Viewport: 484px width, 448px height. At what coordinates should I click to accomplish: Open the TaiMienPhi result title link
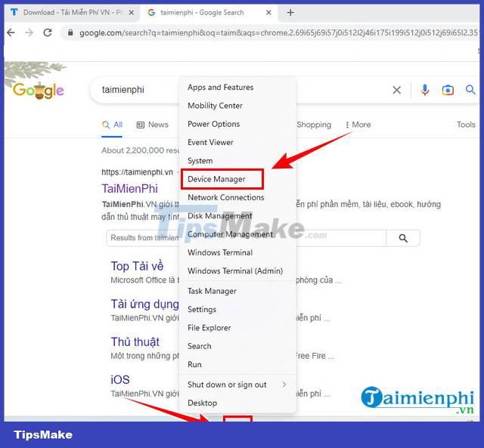pos(129,188)
